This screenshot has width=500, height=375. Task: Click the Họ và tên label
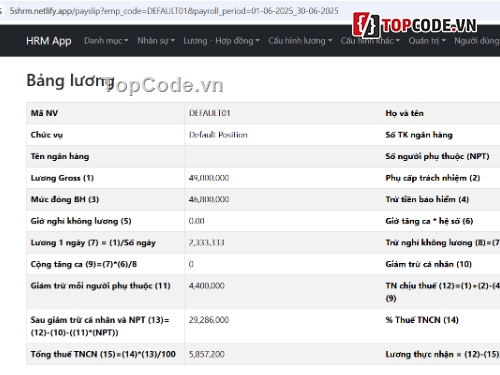pos(404,113)
